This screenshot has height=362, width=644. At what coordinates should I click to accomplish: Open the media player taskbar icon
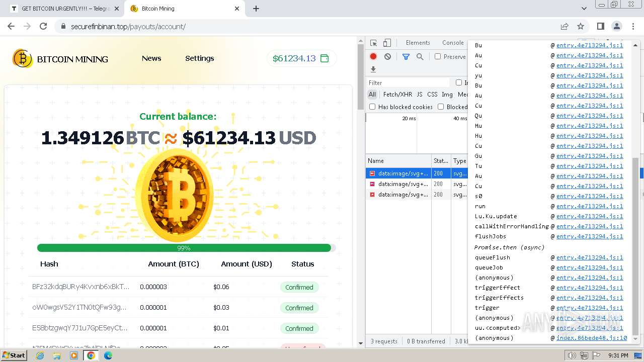[74, 355]
